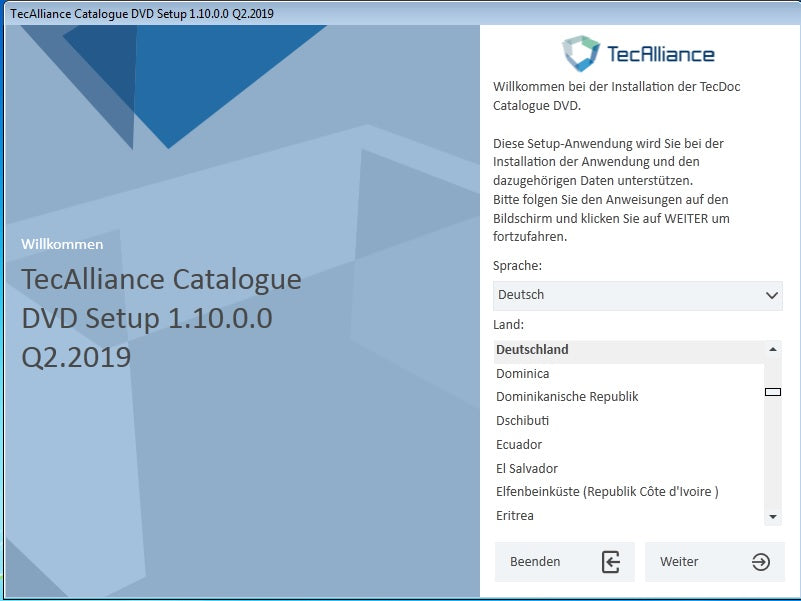Select Dschibuti as the country
The image size is (801, 601).
click(523, 421)
